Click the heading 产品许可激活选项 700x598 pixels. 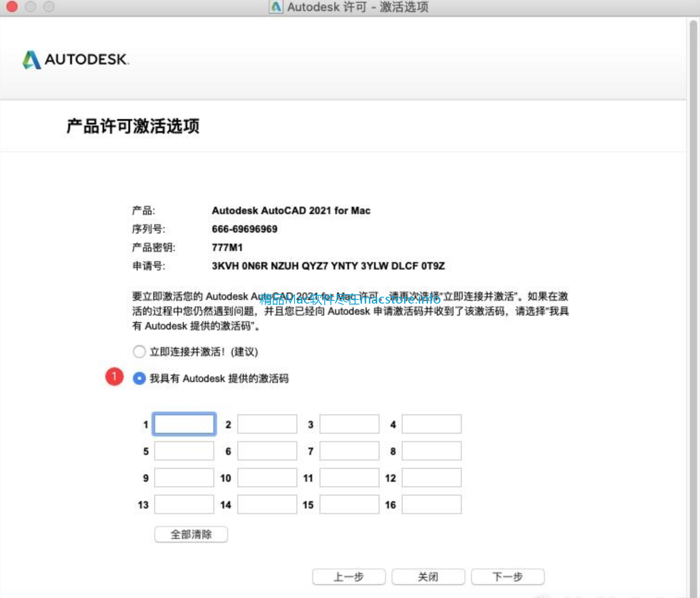(133, 126)
